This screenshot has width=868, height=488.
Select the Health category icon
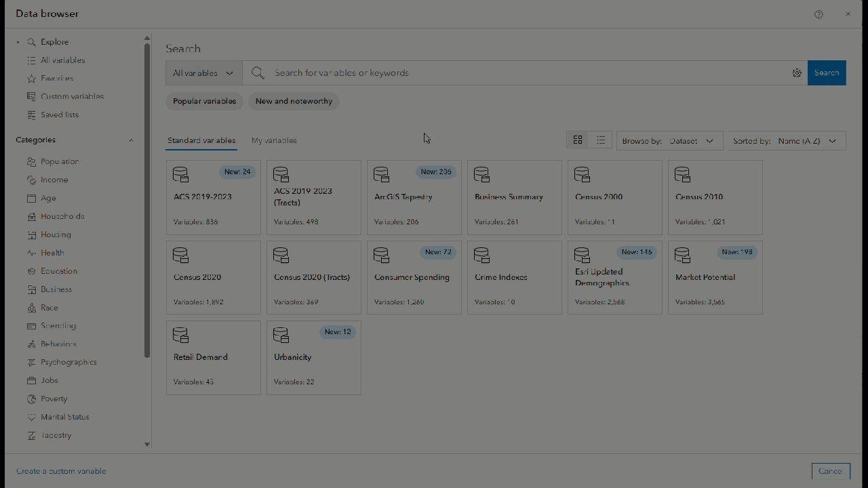(31, 253)
